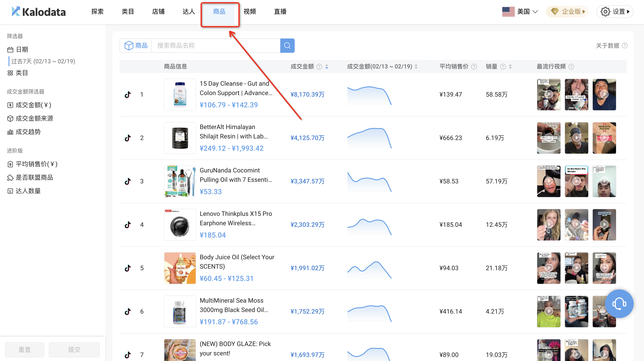Screen dimensions: 644x361
Task: Open the 类目 nav tab
Action: [128, 11]
